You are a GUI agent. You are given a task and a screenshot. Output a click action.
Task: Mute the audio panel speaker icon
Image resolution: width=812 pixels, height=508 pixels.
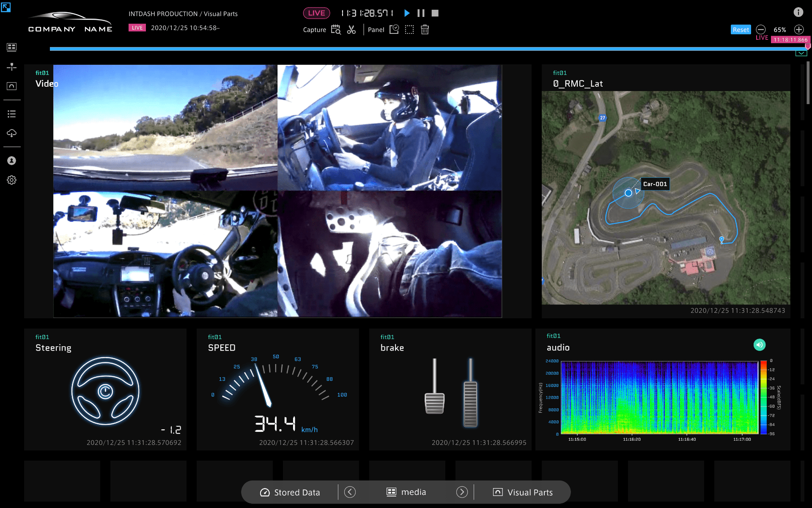click(x=760, y=345)
